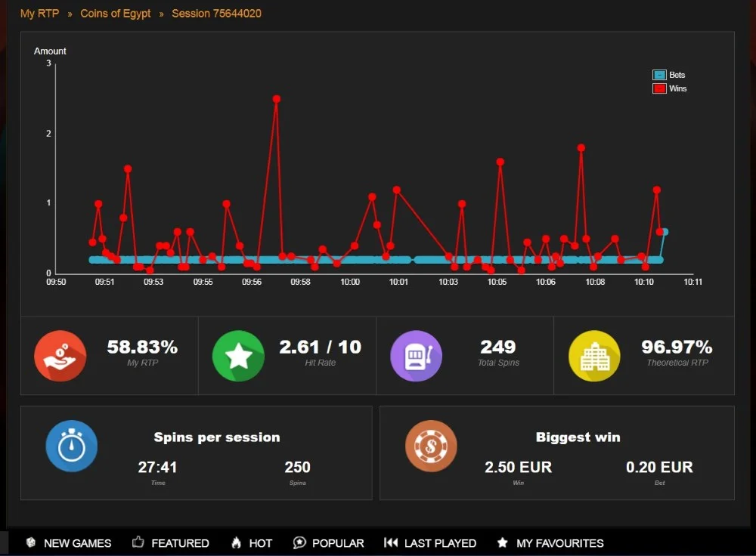Go to My Favourites tab
Viewport: 756px width, 556px height.
(x=550, y=543)
